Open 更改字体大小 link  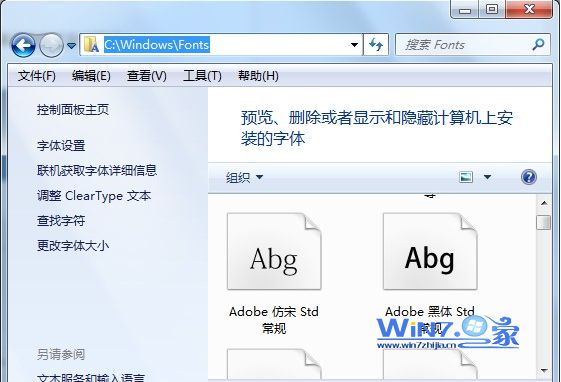(73, 246)
